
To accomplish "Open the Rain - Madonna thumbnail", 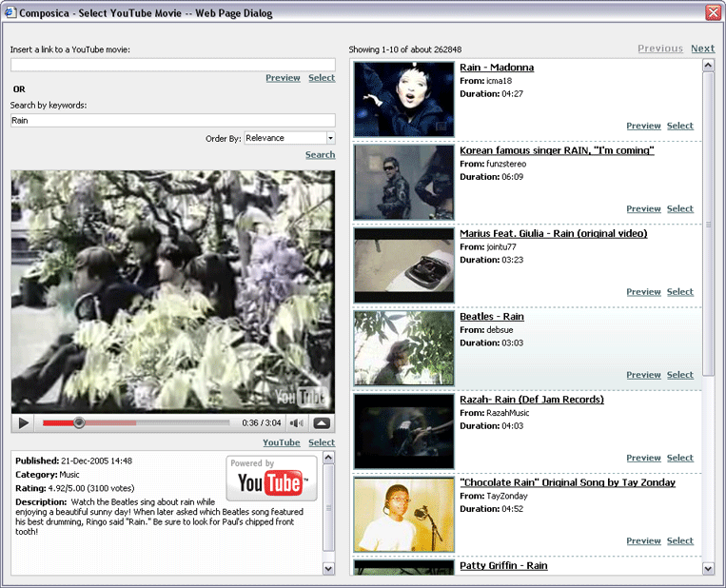I will click(x=403, y=99).
